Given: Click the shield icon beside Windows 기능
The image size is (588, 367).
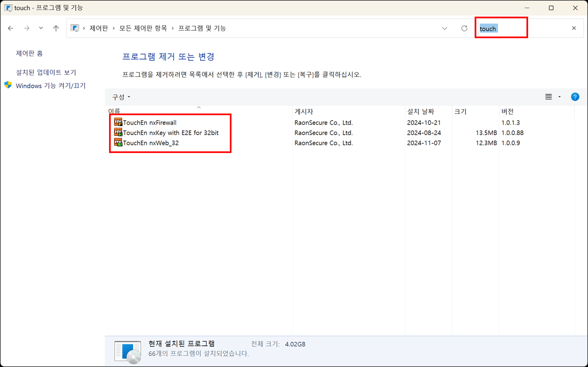Looking at the screenshot, I should 8,85.
